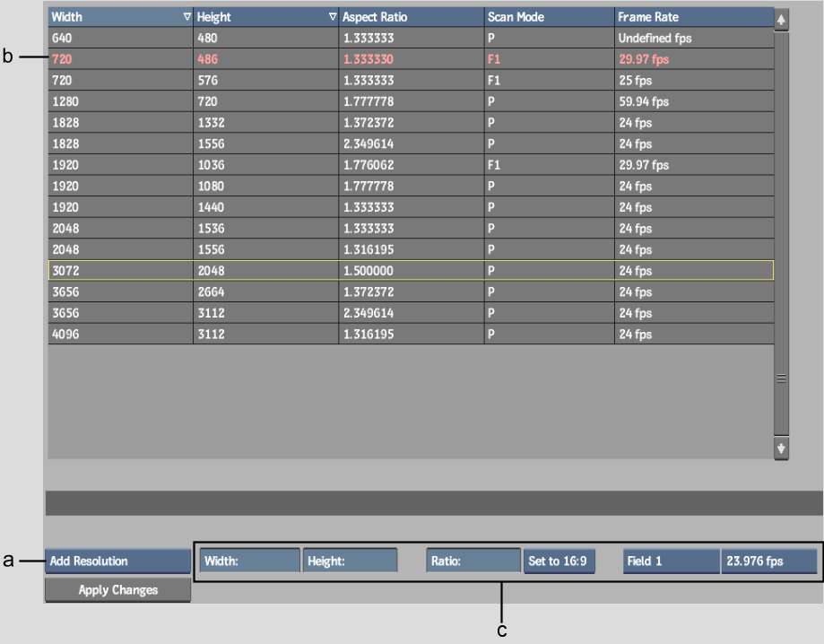Click the Width input field

(x=250, y=561)
